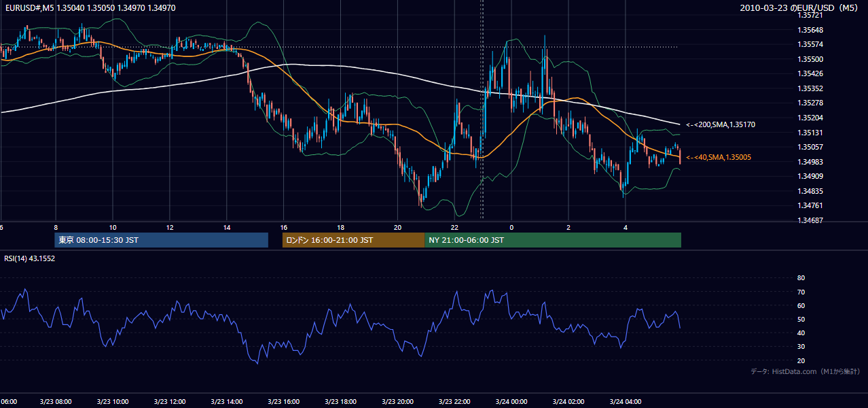Click the RSI(14) 43.1552 indicator label
The height and width of the screenshot is (408, 868).
coord(30,258)
